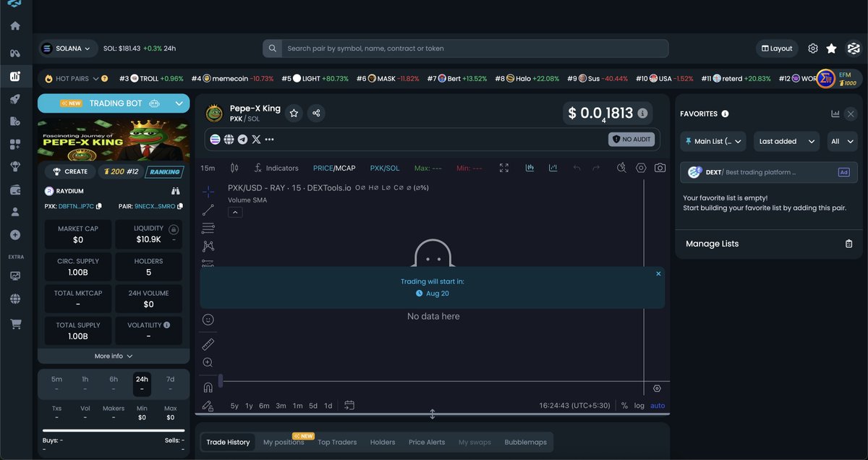Open the SOLANA chain dropdown
Viewport: 868px width, 460px height.
point(68,48)
